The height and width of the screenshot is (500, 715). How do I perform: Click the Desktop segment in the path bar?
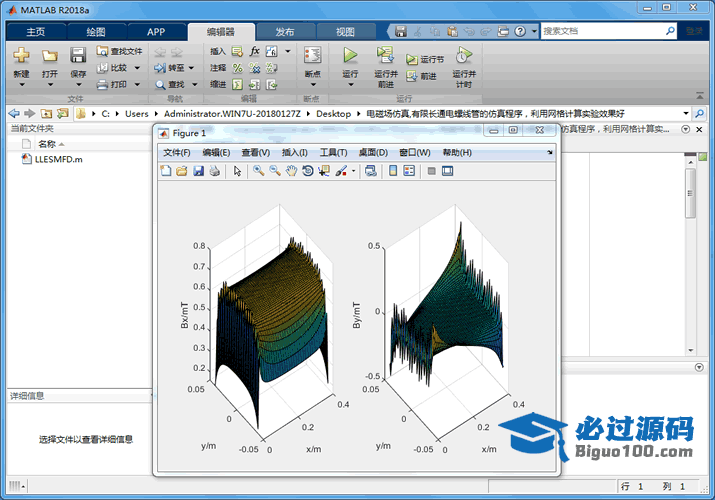click(x=334, y=113)
